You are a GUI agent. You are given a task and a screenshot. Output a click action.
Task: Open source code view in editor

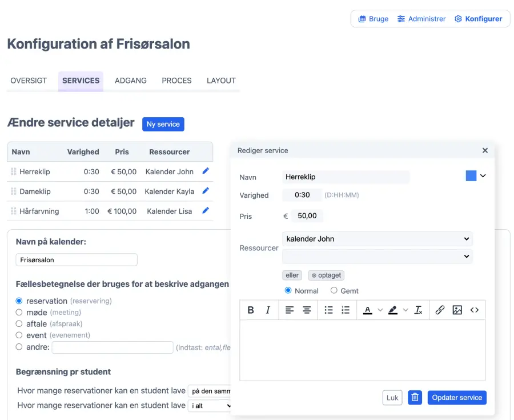pyautogui.click(x=474, y=310)
